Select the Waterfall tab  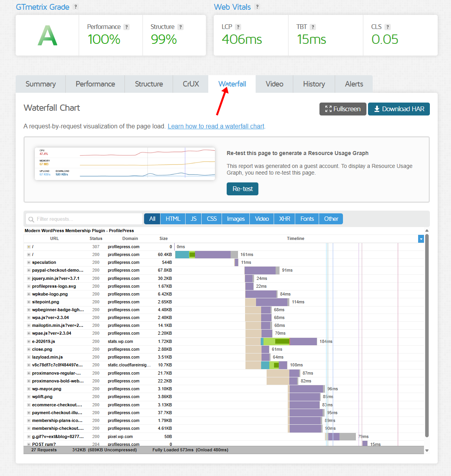232,84
